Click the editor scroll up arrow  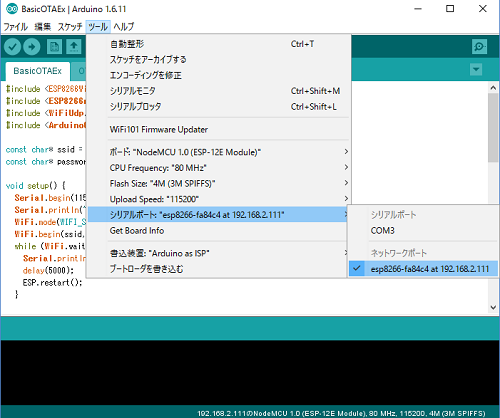point(493,88)
